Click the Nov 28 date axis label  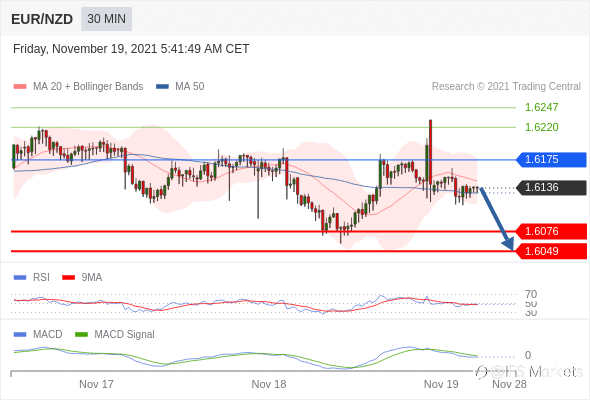pyautogui.click(x=509, y=384)
